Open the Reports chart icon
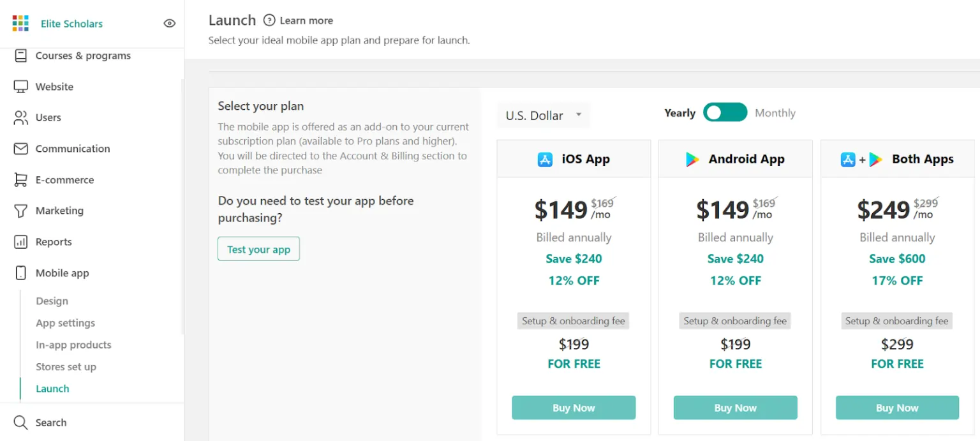The width and height of the screenshot is (980, 441). 20,241
